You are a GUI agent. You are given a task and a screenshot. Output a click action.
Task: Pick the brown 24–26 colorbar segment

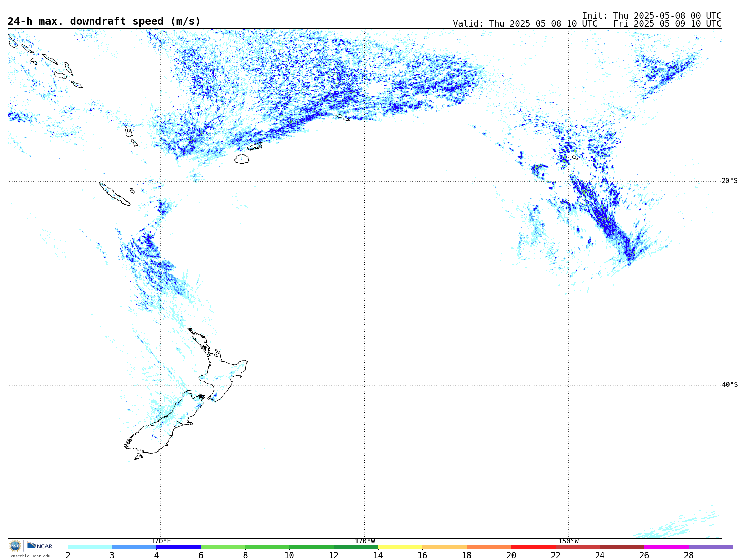(622, 547)
